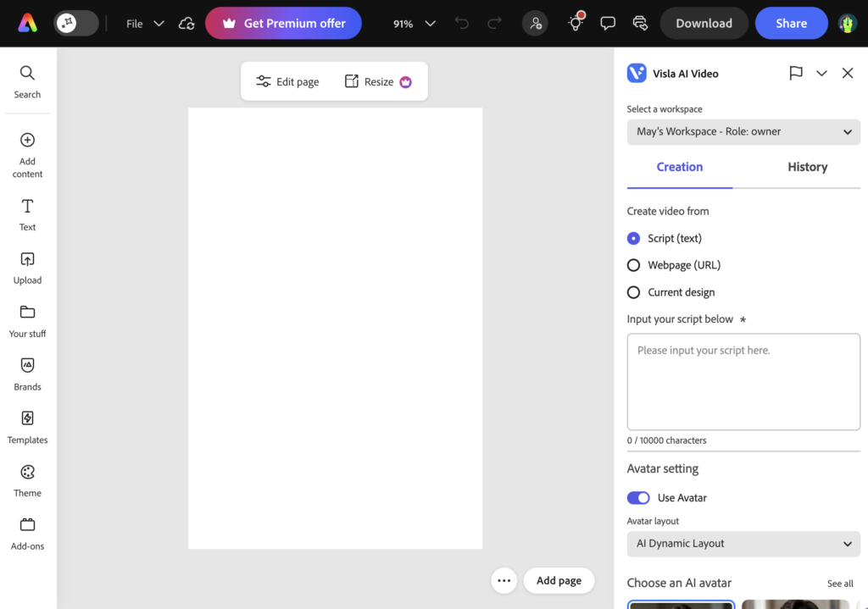The width and height of the screenshot is (868, 609).
Task: Open the File menu
Action: [144, 24]
